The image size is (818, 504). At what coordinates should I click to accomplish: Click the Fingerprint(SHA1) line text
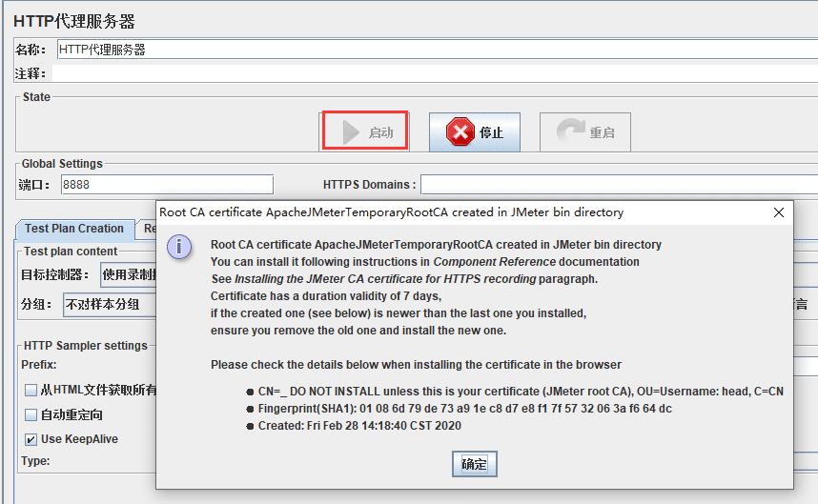point(465,409)
